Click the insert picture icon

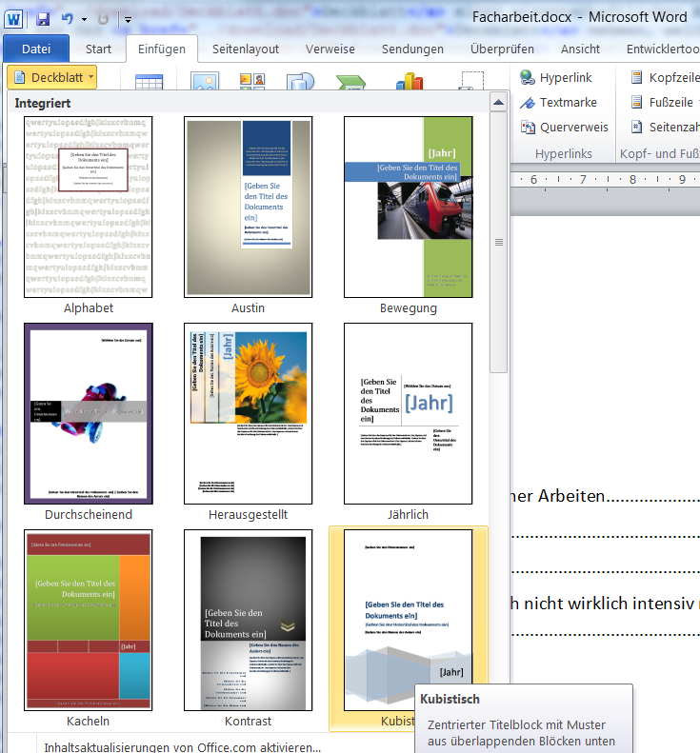[205, 81]
